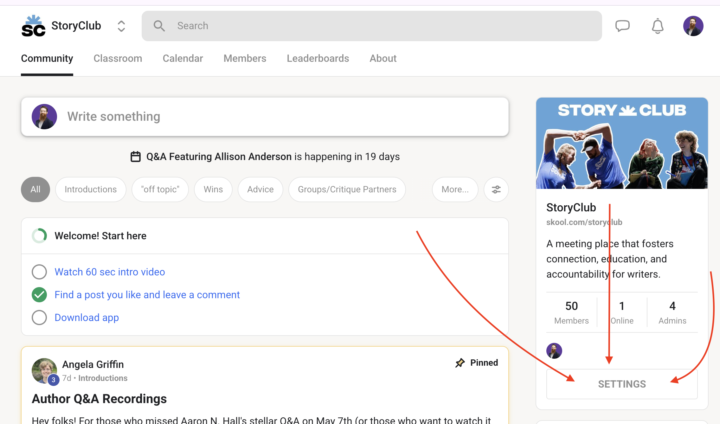The height and width of the screenshot is (424, 720).
Task: Focus the Search input field
Action: 371,26
